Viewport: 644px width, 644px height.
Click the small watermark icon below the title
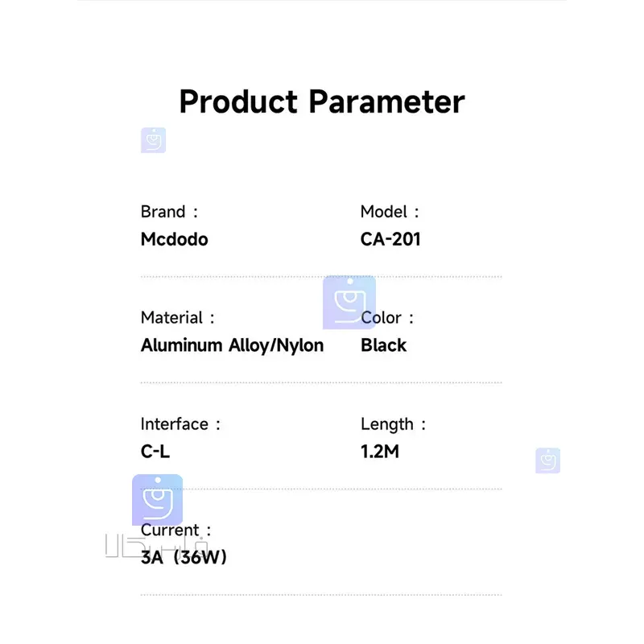(153, 140)
